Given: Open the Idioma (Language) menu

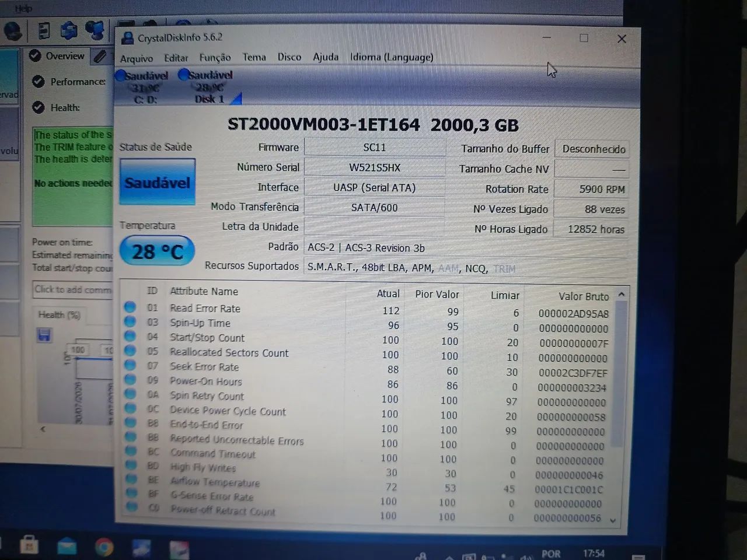Looking at the screenshot, I should [x=392, y=57].
